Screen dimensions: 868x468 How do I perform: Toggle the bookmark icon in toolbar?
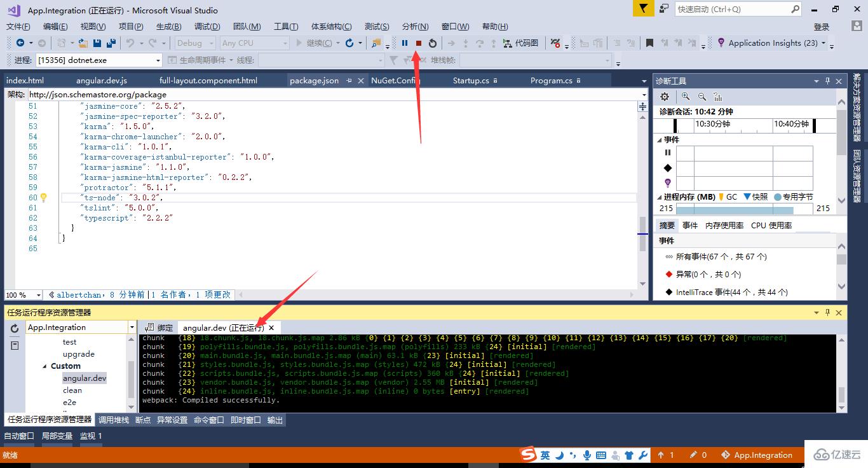click(x=649, y=43)
